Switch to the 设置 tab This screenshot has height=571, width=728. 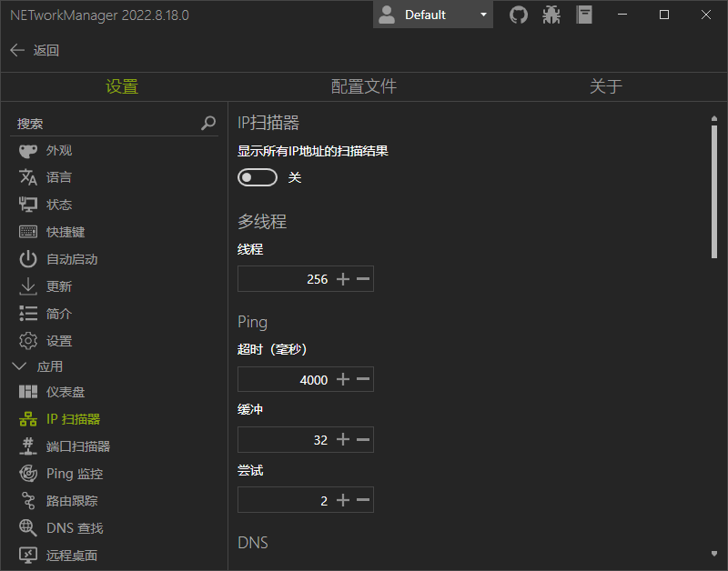[122, 86]
